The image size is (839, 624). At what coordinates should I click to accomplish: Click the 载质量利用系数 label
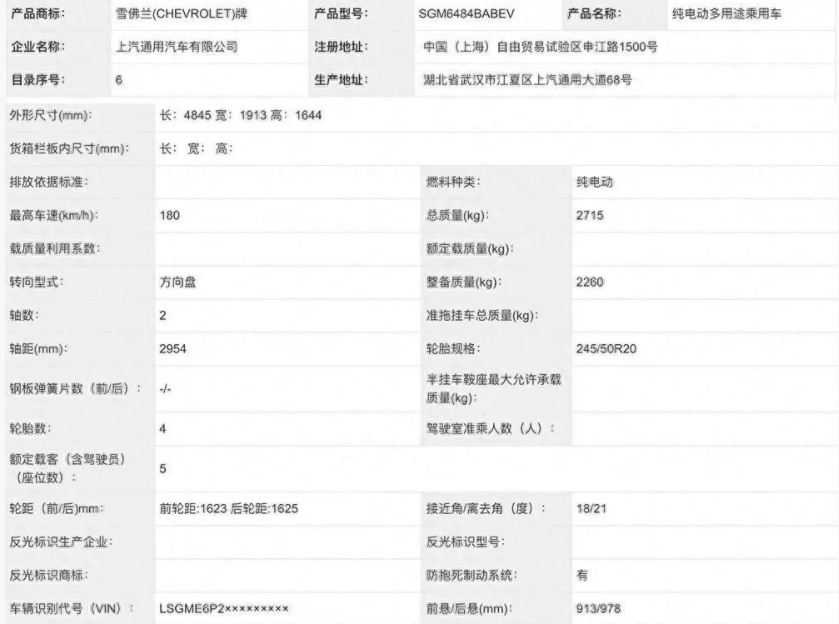(55, 249)
